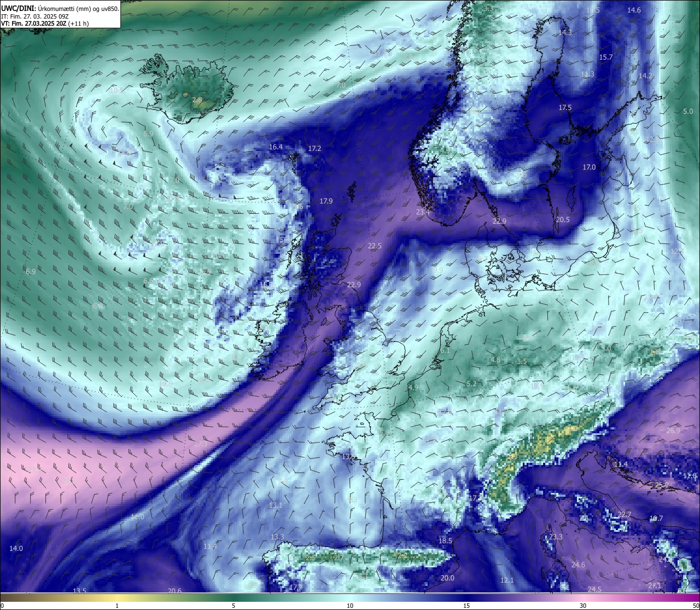Click the '23.4' value near southern Norway
Screen dimensions: 700x610
(x=423, y=212)
